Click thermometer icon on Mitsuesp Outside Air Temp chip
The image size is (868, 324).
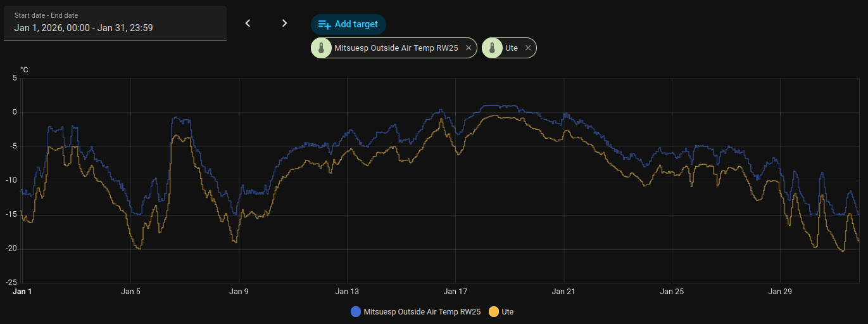click(x=322, y=48)
